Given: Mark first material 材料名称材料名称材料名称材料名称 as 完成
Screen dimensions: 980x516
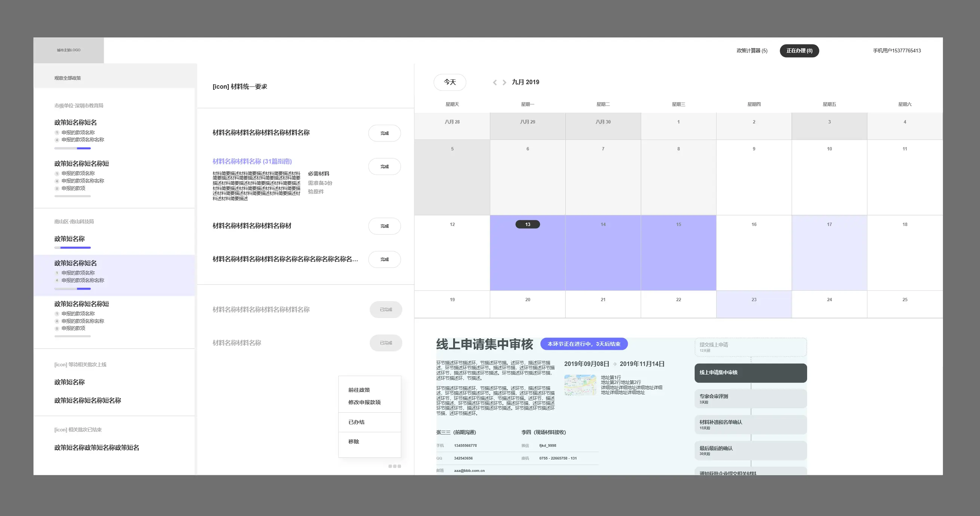Looking at the screenshot, I should 384,133.
